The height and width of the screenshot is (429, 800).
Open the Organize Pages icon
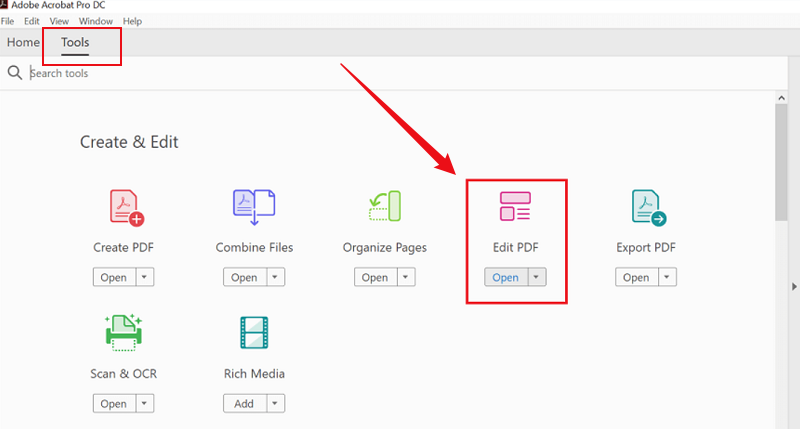click(385, 206)
